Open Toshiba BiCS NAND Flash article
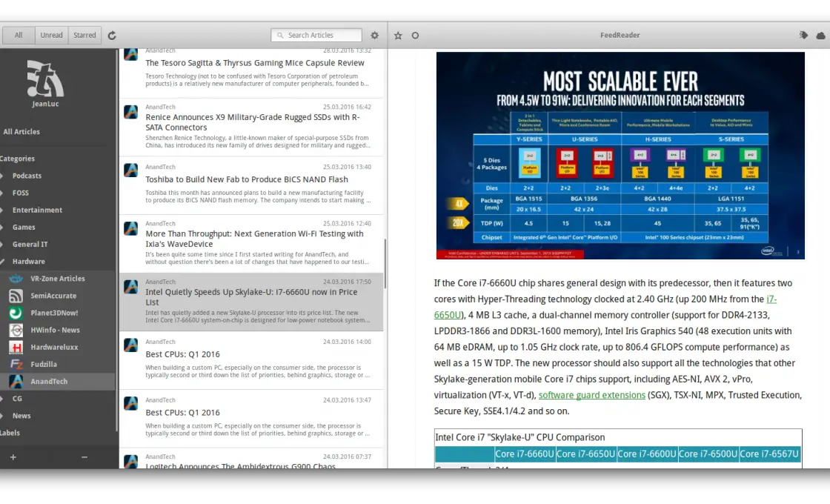830x504 pixels. click(x=252, y=185)
